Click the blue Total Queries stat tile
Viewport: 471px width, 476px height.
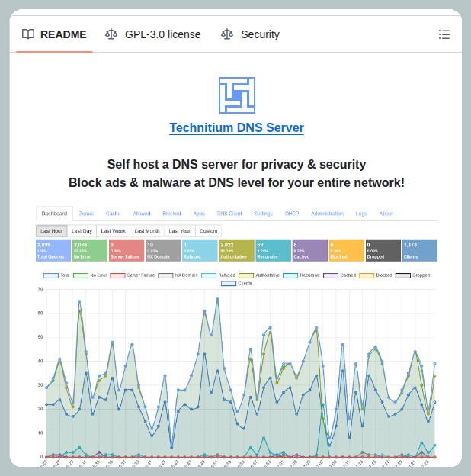coord(53,250)
